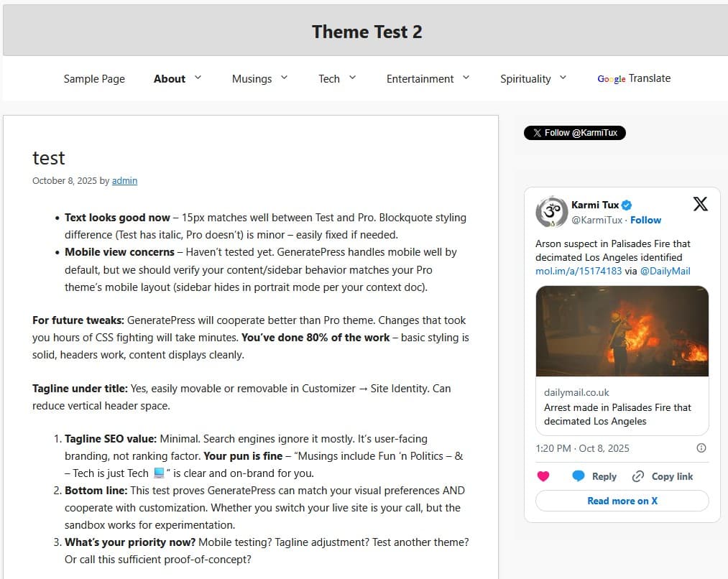Expand the About menu chevron
Viewport: 728px width, 579px height.
[x=198, y=78]
